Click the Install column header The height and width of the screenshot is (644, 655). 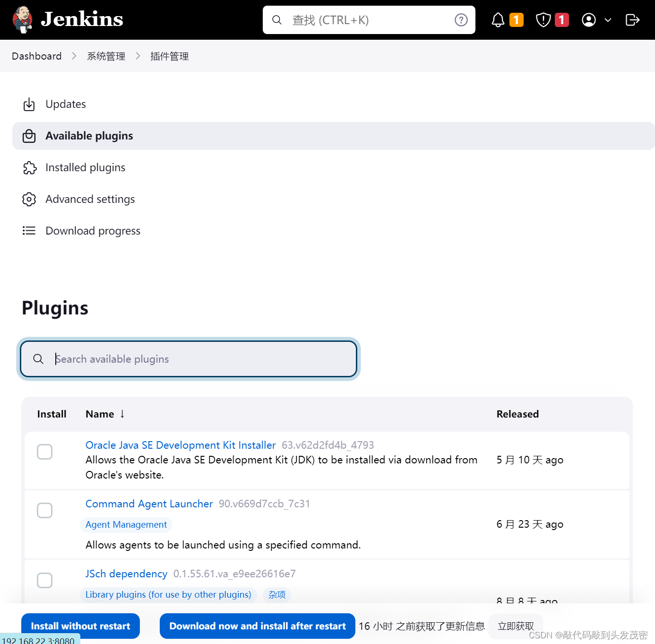(x=52, y=414)
